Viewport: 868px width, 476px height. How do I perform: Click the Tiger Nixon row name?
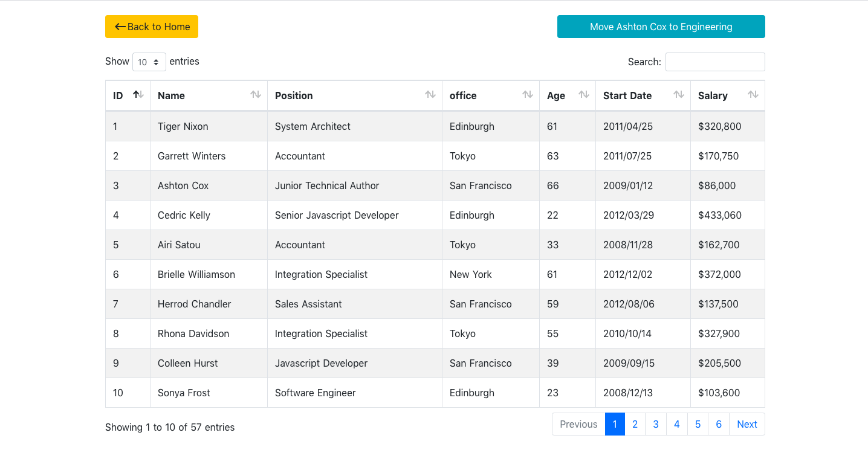[183, 126]
